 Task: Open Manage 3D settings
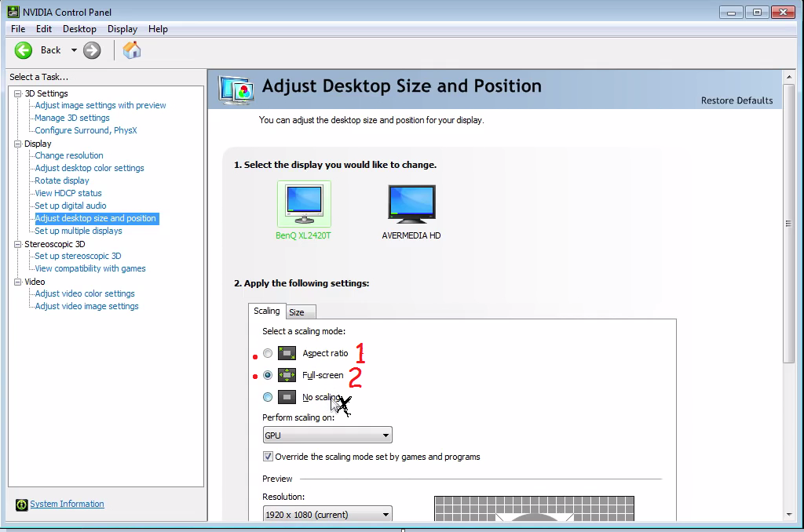(x=72, y=118)
